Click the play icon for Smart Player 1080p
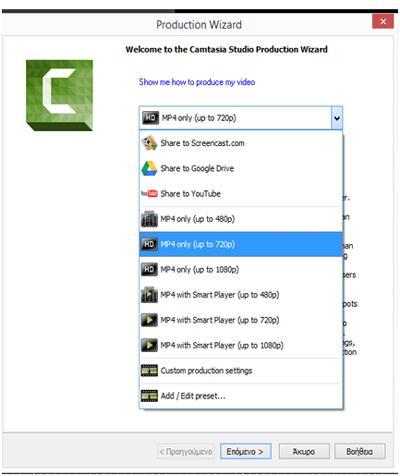The height and width of the screenshot is (476, 400). (149, 345)
